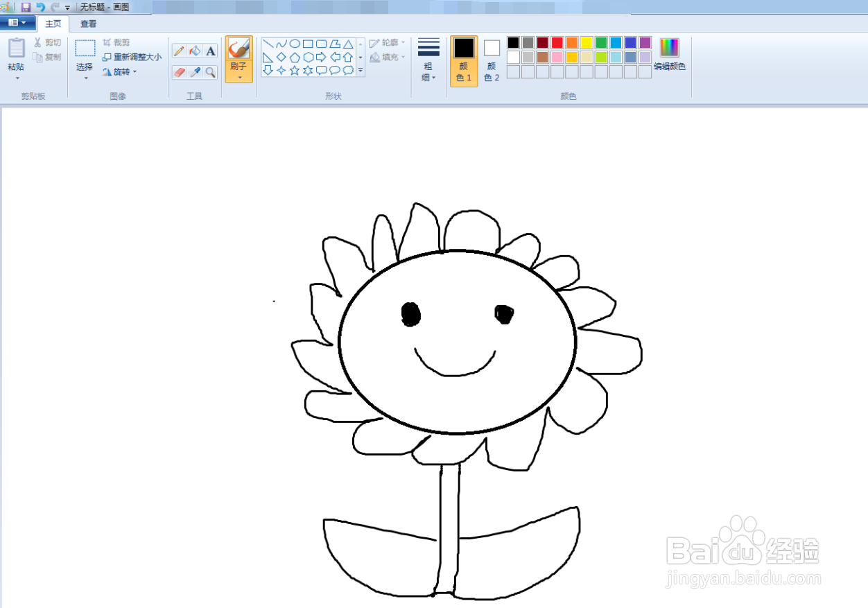Screen dimensions: 868x608
Task: Pick the lime green color swatch
Action: 601,57
